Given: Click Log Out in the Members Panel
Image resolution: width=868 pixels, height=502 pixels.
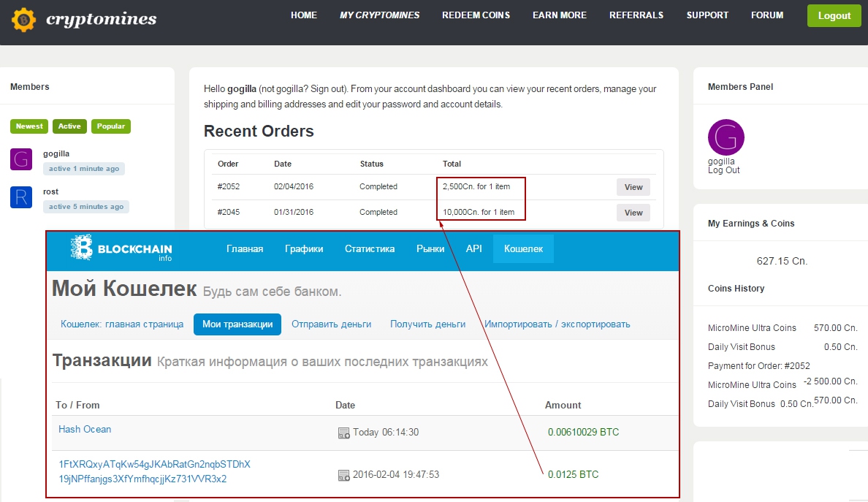Looking at the screenshot, I should coord(723,170).
